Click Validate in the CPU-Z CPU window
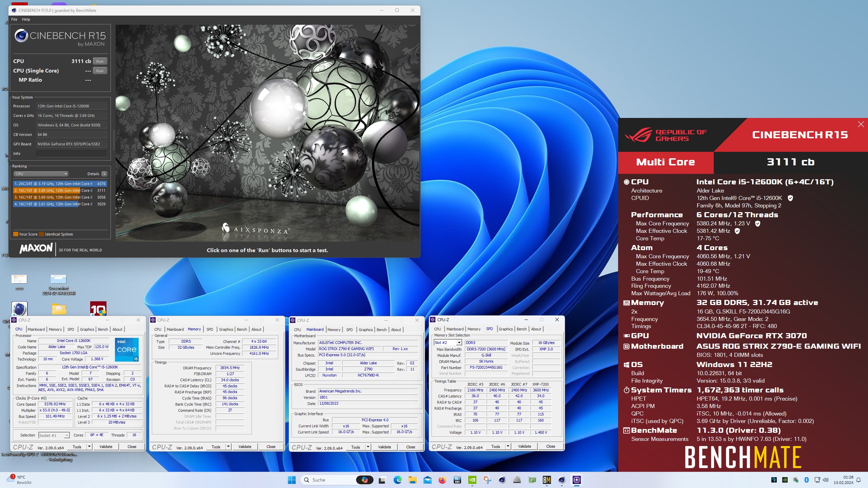The height and width of the screenshot is (488, 868). click(106, 447)
